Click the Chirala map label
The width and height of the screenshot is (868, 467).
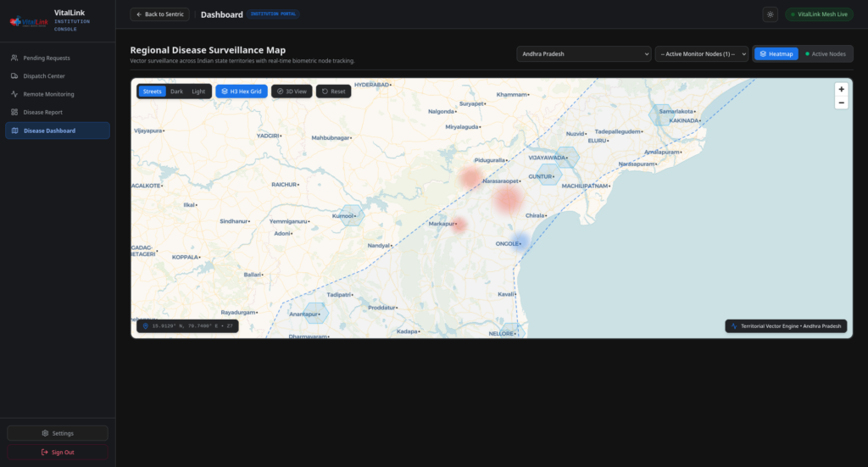(x=535, y=215)
